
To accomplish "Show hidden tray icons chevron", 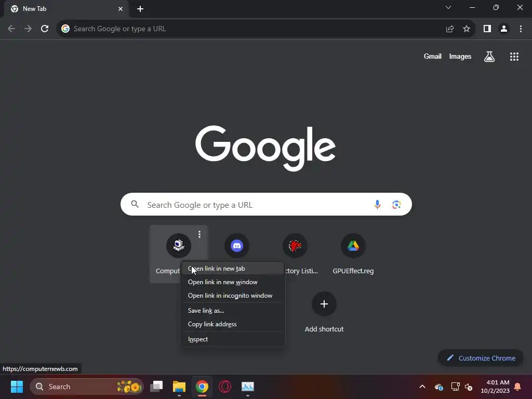I will click(x=422, y=387).
